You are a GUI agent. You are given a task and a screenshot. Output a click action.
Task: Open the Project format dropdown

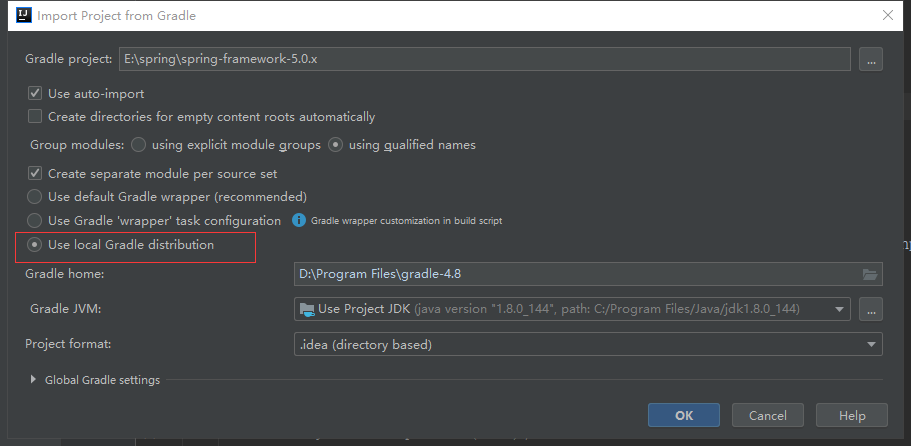click(x=872, y=344)
